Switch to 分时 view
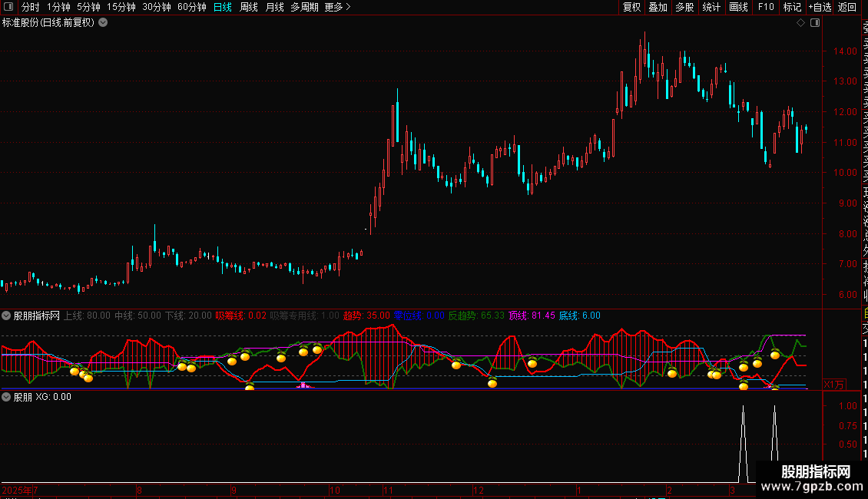Viewport: 868px width, 499px height. [x=31, y=7]
